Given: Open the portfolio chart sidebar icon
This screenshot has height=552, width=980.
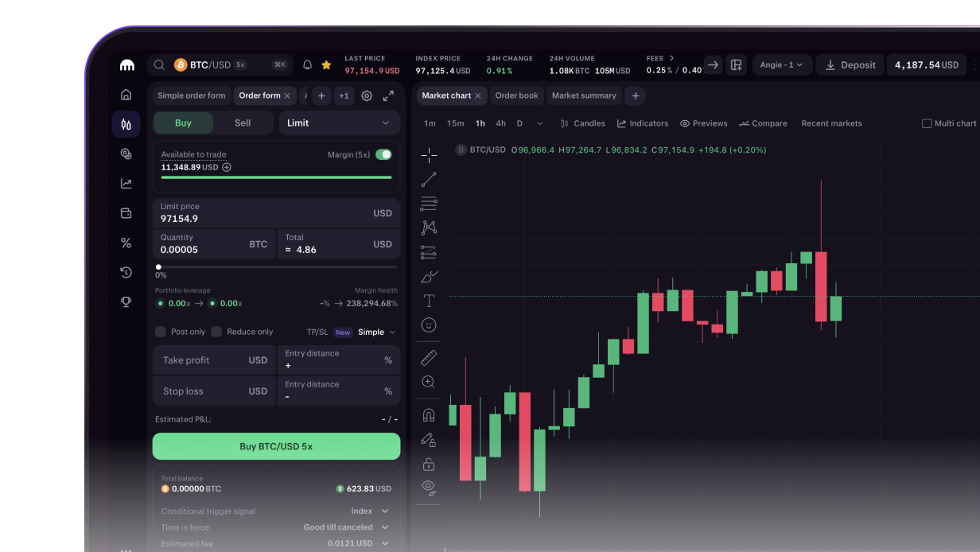Looking at the screenshot, I should pos(126,184).
